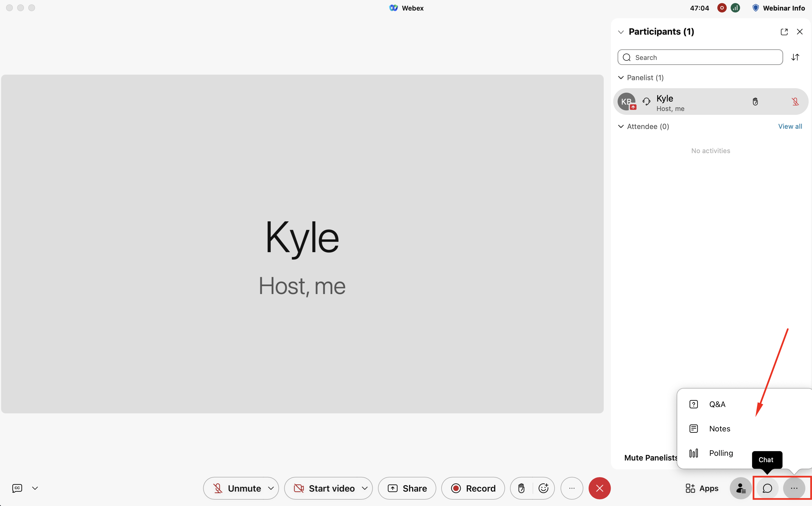Click the View all link
The width and height of the screenshot is (812, 506).
tap(790, 126)
